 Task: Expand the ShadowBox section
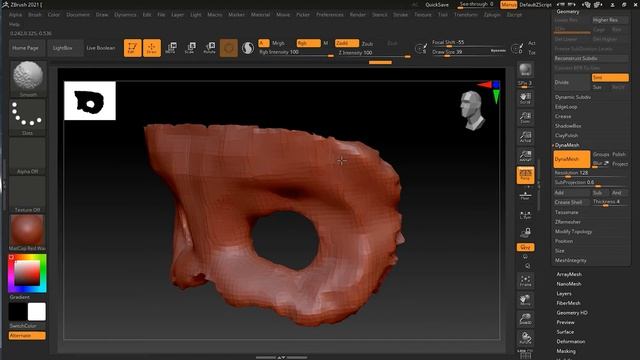tap(568, 126)
